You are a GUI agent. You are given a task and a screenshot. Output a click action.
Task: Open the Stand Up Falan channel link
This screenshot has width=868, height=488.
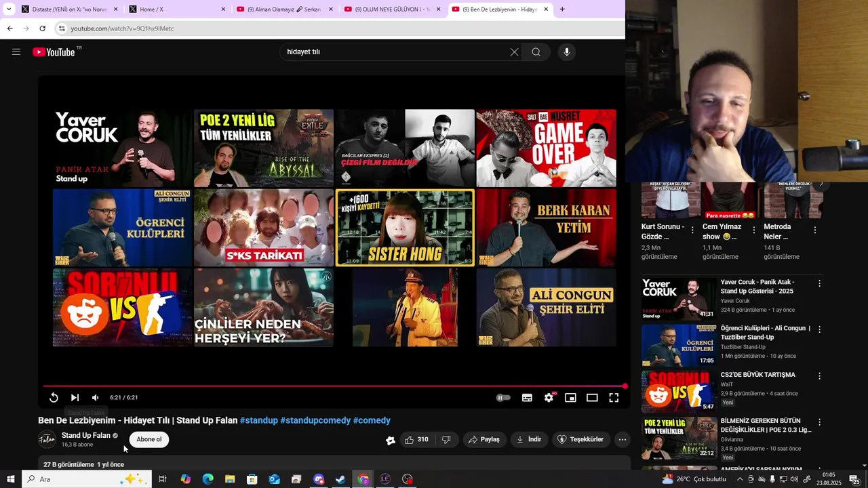point(85,435)
